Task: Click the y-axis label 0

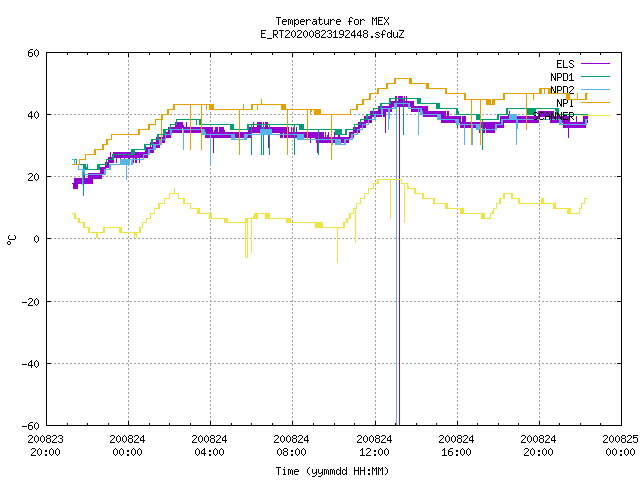Action: [x=36, y=239]
